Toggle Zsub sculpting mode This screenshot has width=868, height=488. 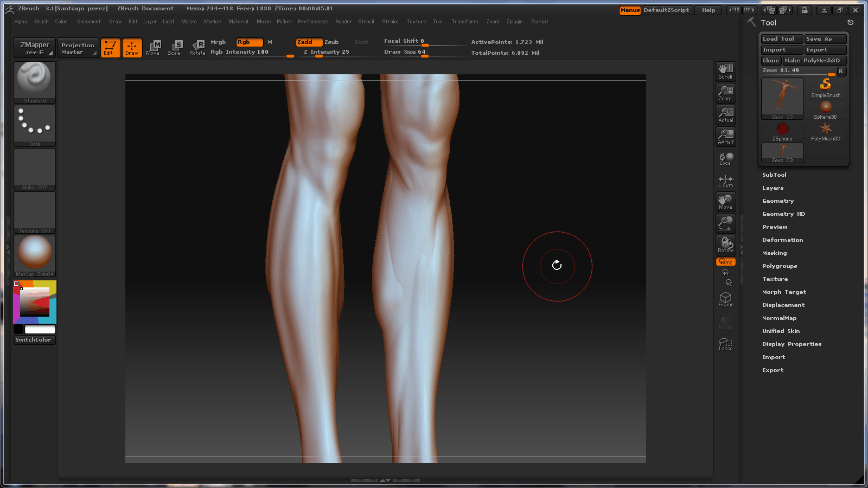[331, 42]
